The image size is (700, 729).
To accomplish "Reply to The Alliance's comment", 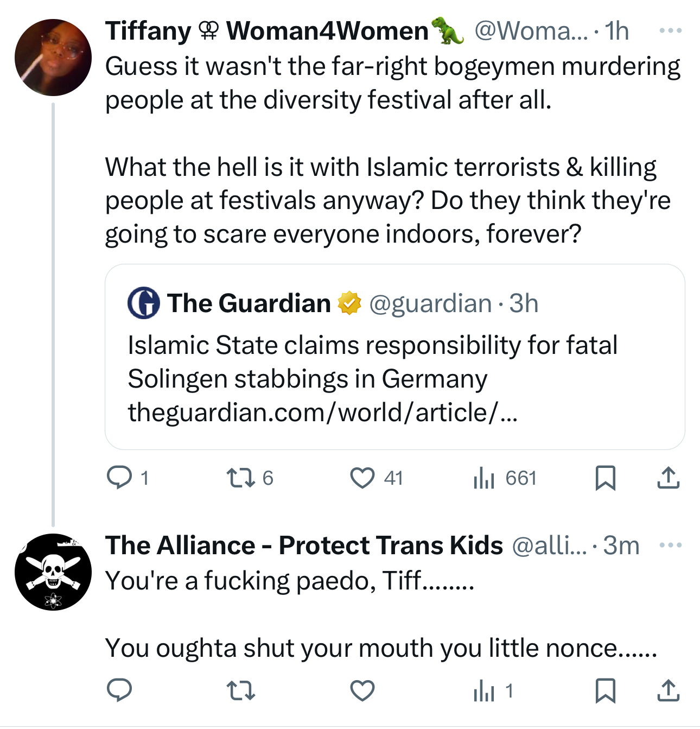I will click(x=119, y=691).
